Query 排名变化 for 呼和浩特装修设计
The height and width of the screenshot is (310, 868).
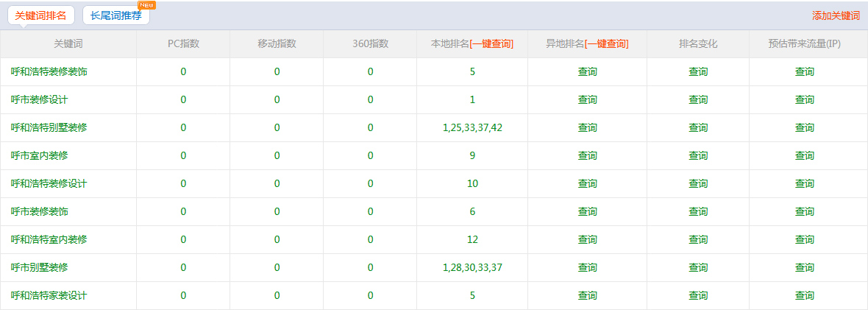point(697,184)
